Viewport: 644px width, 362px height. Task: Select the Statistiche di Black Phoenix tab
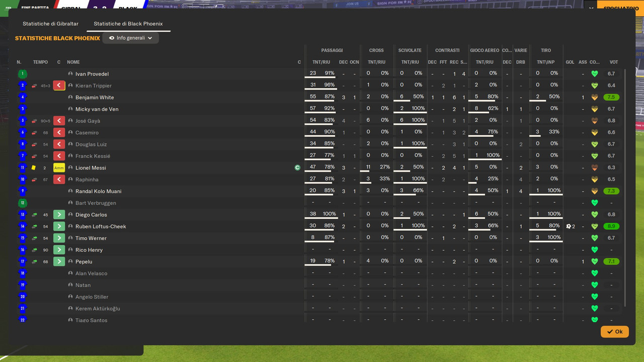pos(128,24)
